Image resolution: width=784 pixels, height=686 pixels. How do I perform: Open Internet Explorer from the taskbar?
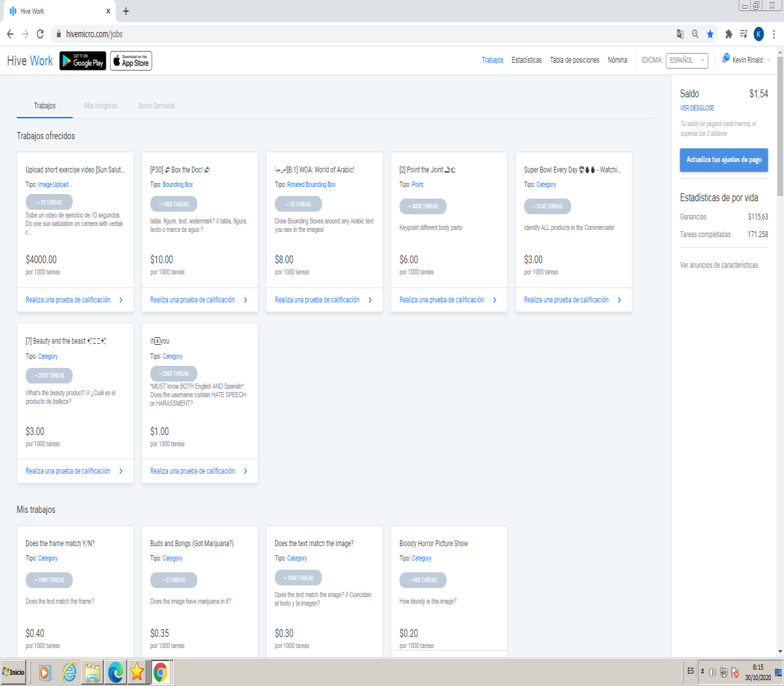point(69,672)
